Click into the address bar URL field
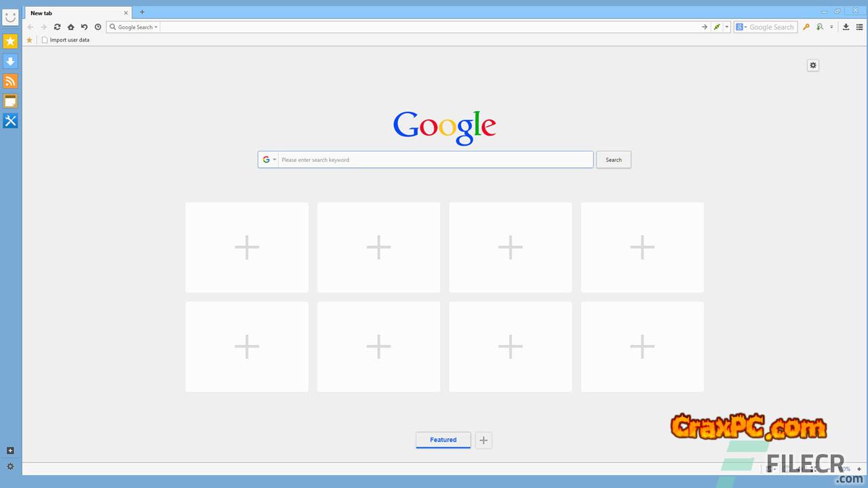 tap(430, 27)
